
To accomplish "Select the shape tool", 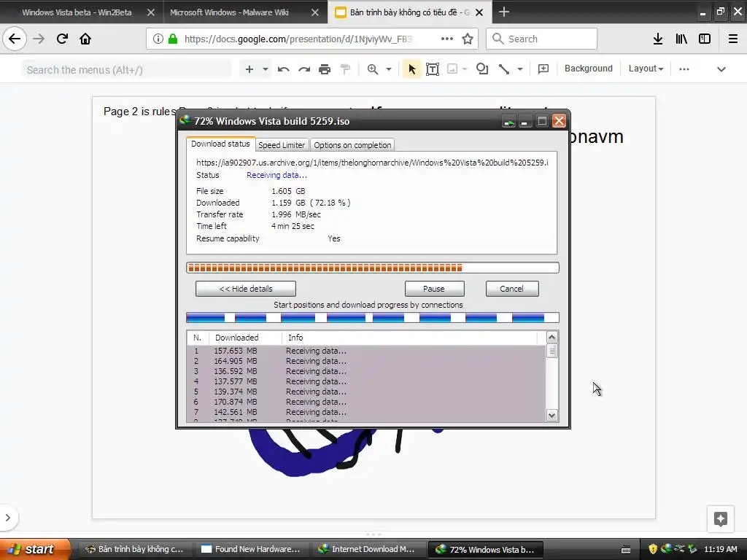I will (x=482, y=69).
